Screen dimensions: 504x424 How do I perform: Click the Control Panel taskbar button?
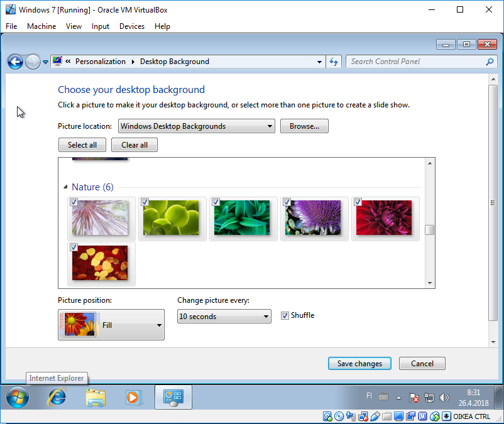(173, 397)
